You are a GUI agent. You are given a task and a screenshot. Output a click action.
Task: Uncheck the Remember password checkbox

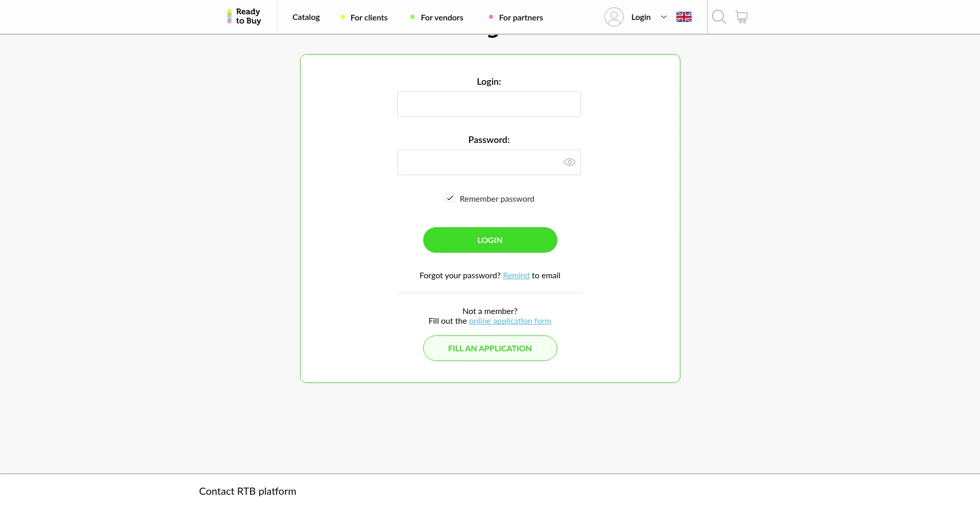(x=450, y=198)
